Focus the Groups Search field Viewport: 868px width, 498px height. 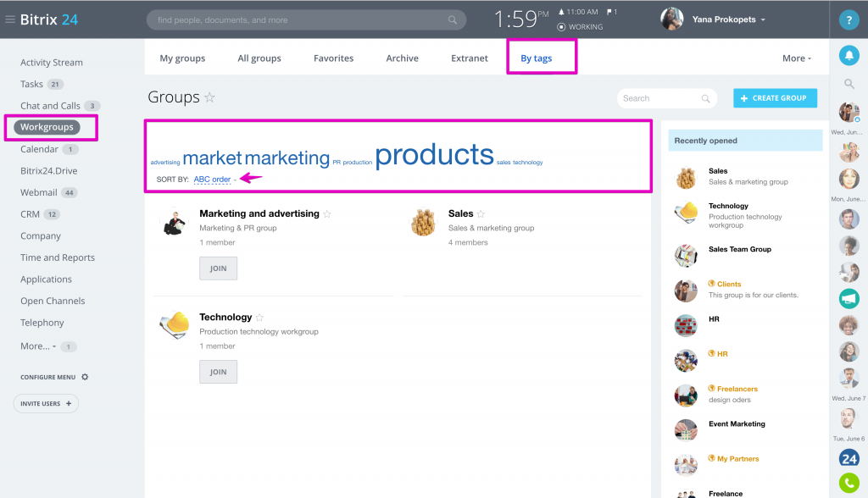(x=666, y=98)
